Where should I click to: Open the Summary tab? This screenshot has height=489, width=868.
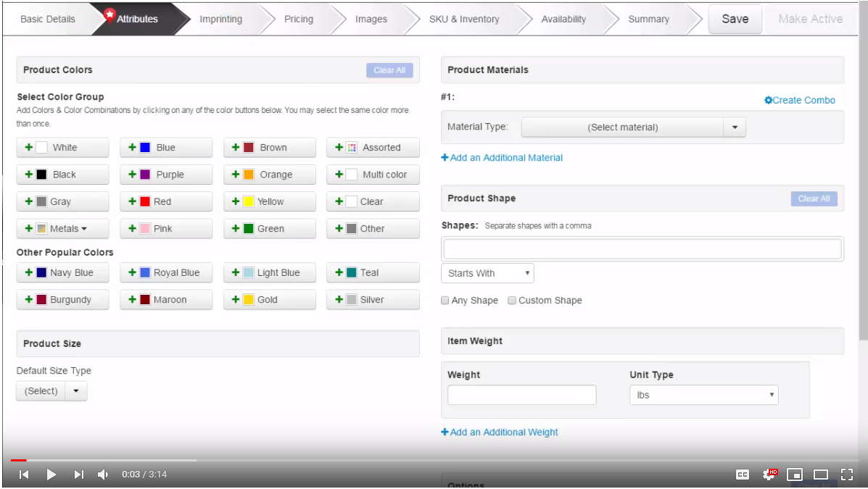[x=649, y=19]
